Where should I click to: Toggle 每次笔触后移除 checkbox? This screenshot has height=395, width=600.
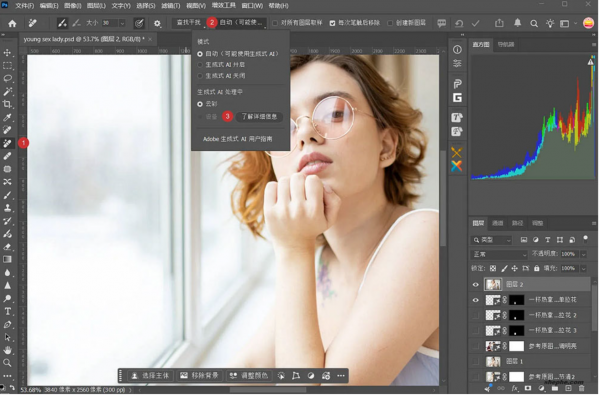[332, 23]
